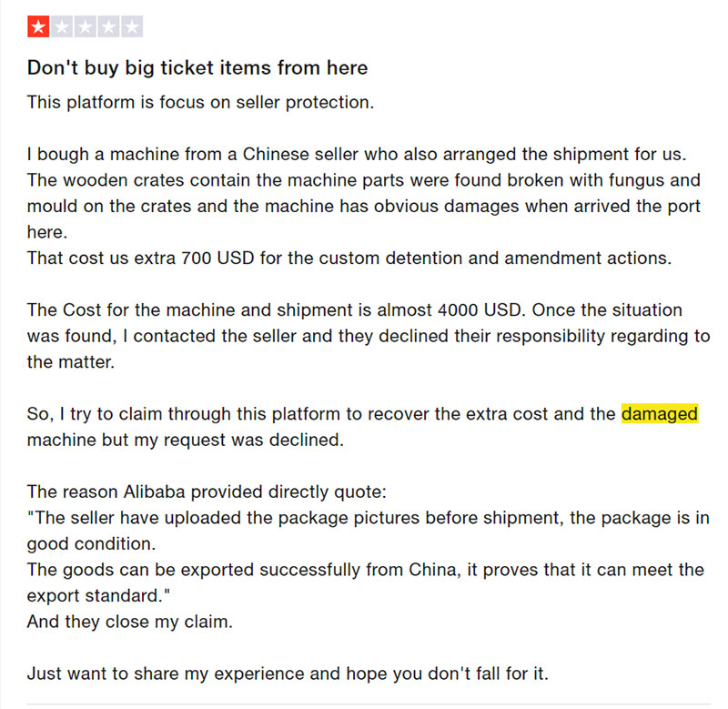Viewport: 728px width, 709px height.
Task: Open review title "Don't buy big ticket items"
Action: [197, 67]
